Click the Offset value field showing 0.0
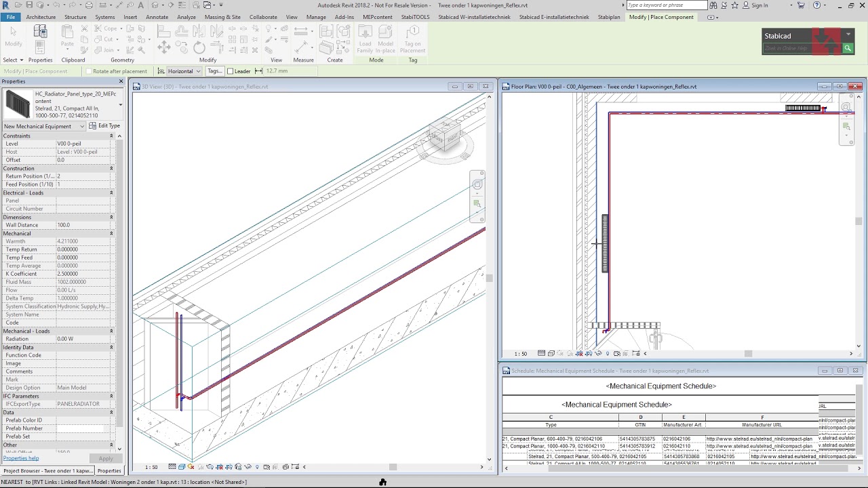Screen dimensions: 868x488 coord(83,160)
